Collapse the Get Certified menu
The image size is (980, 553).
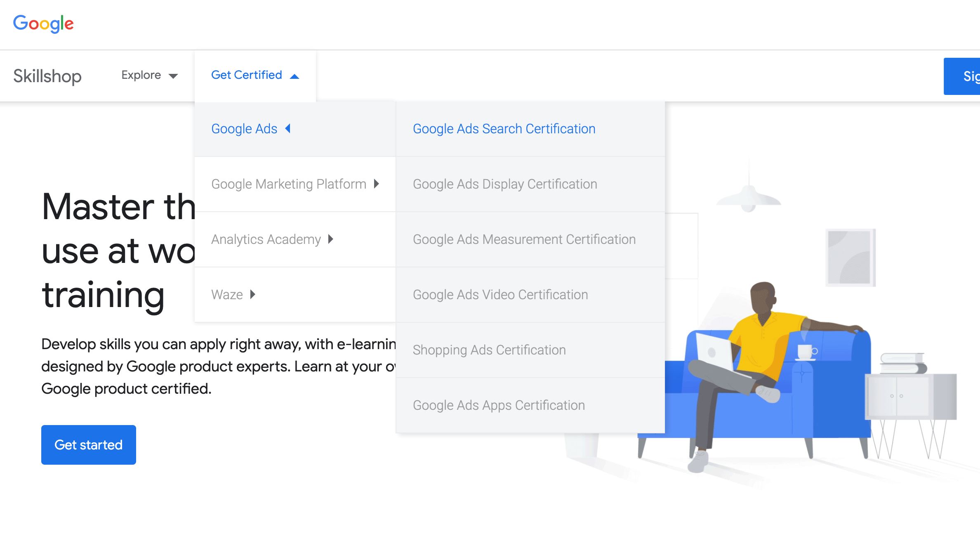(247, 75)
